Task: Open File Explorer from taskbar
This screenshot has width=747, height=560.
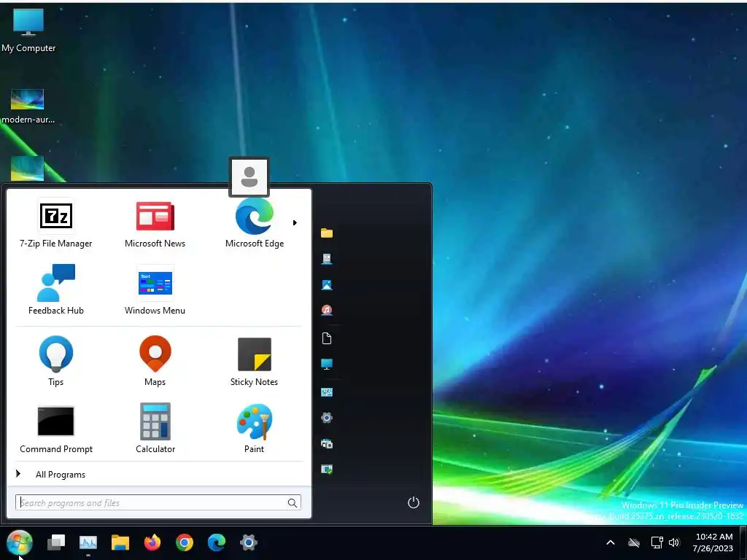Action: [120, 542]
